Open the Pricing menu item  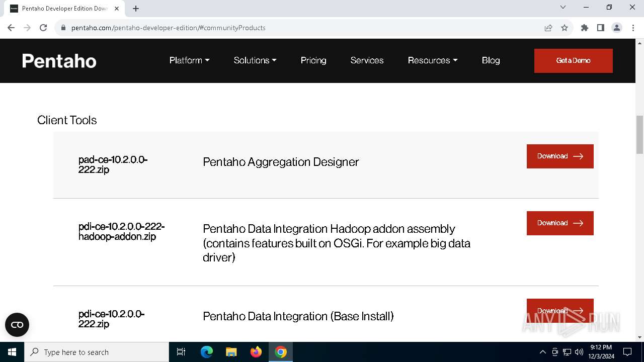(313, 60)
